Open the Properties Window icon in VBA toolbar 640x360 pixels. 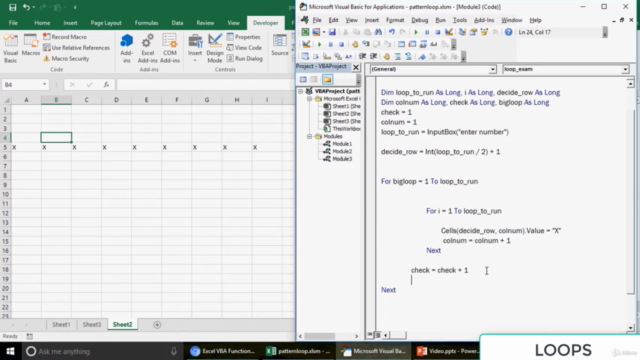pyautogui.click(x=473, y=32)
